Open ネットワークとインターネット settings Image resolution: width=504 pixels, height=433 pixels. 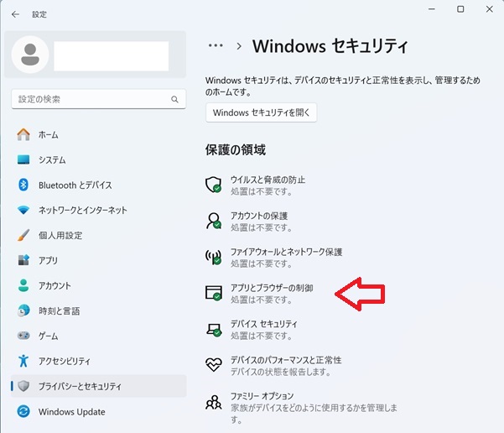pyautogui.click(x=98, y=210)
